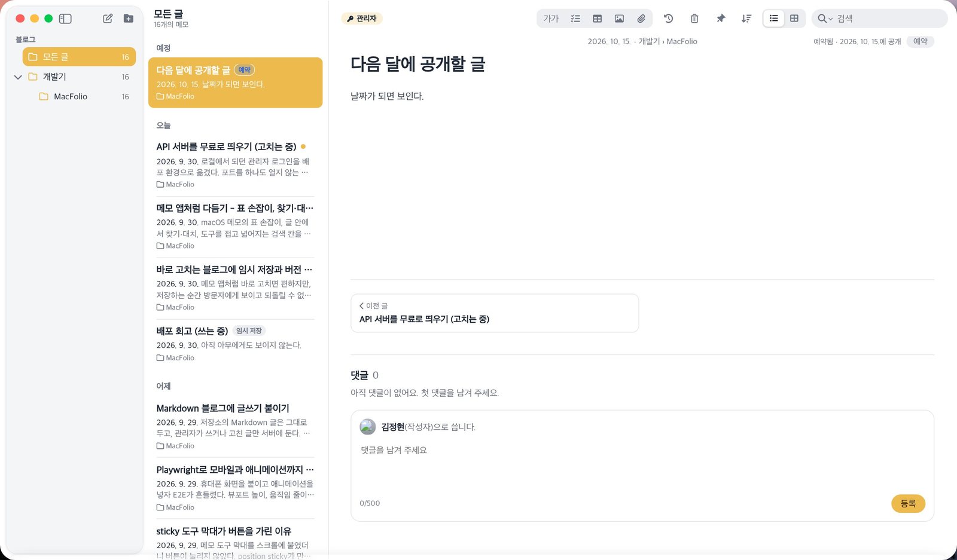Select the 모든 글 folder
The width and height of the screenshot is (957, 560).
[x=79, y=57]
